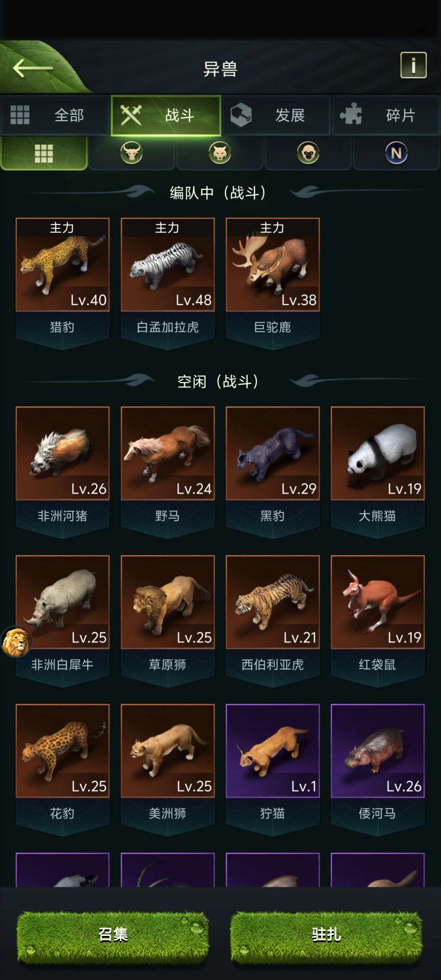Select the wolf head filter icon
The height and width of the screenshot is (980, 441).
coord(220,153)
